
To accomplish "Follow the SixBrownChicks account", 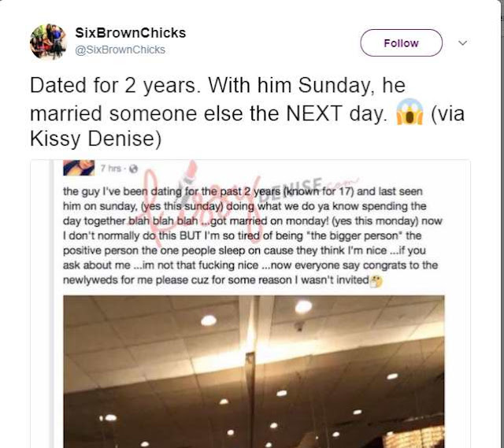I will point(401,43).
